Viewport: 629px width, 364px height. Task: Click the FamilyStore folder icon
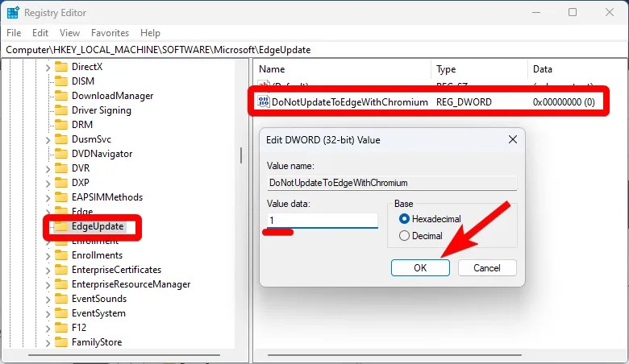(61, 342)
